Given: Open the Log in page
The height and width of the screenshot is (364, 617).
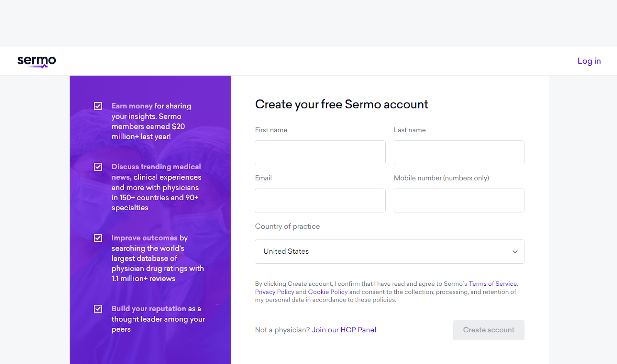Looking at the screenshot, I should click(x=589, y=61).
